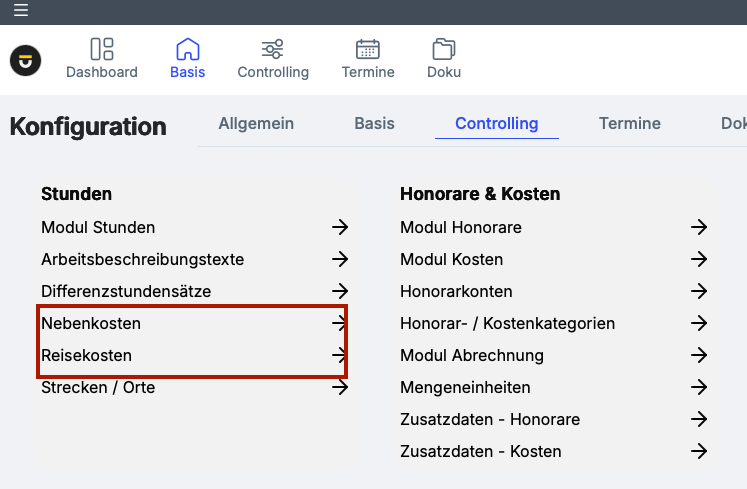Go to Honorarkonten settings
The height and width of the screenshot is (489, 747).
(x=456, y=292)
